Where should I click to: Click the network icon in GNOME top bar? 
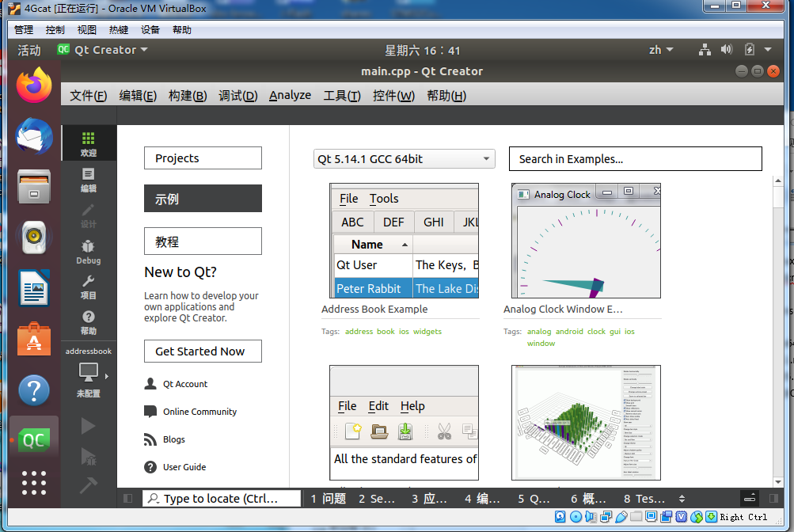705,50
